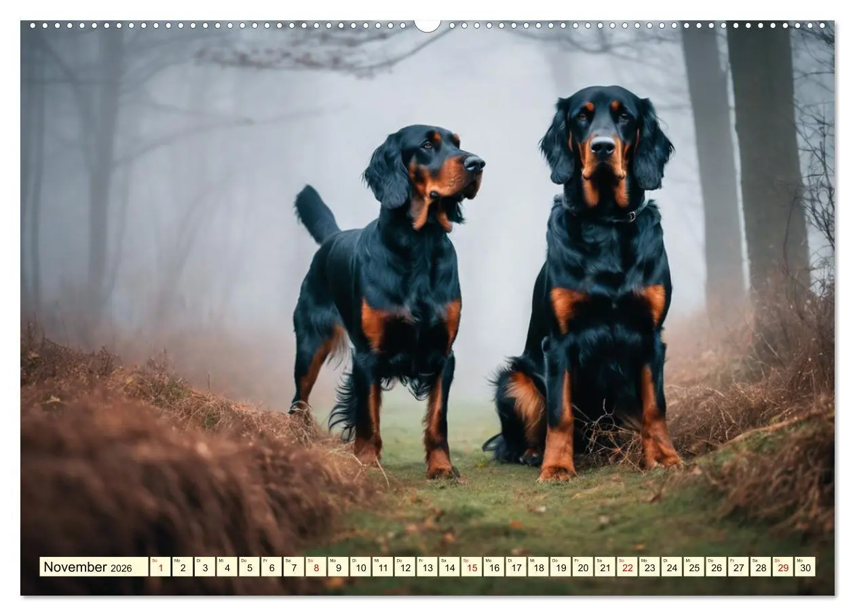The width and height of the screenshot is (855, 616).
Task: Select date 28 in the calendar strip
Action: pos(760,567)
